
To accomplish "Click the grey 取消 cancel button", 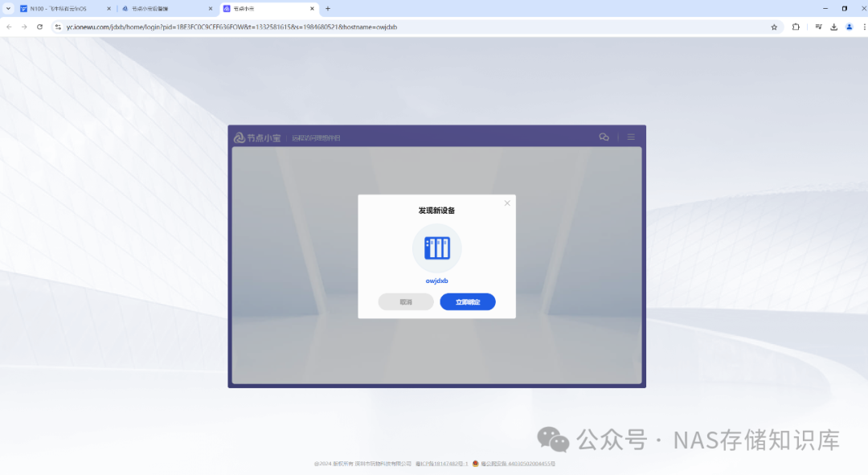I will coord(406,301).
